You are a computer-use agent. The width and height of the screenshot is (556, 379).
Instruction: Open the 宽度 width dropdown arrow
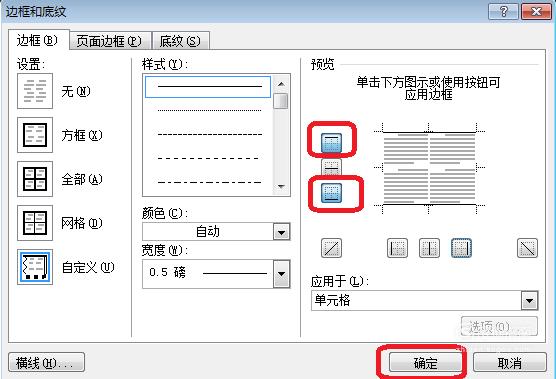pos(282,274)
